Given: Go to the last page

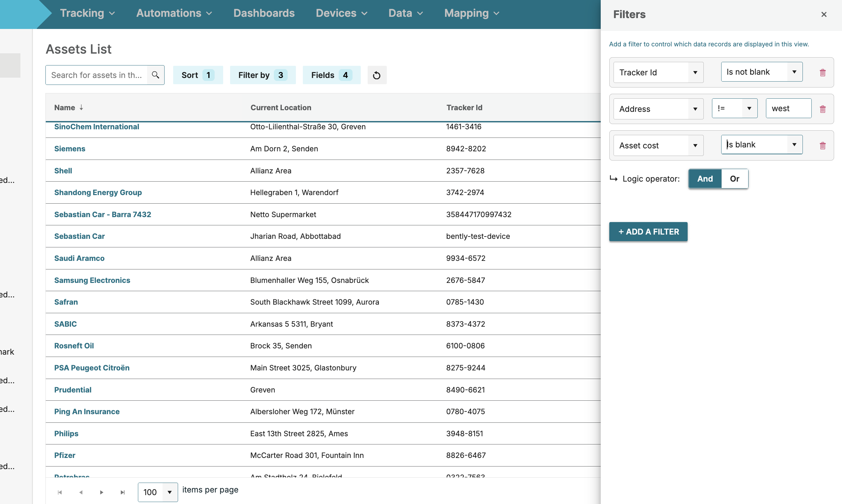Looking at the screenshot, I should pyautogui.click(x=123, y=492).
